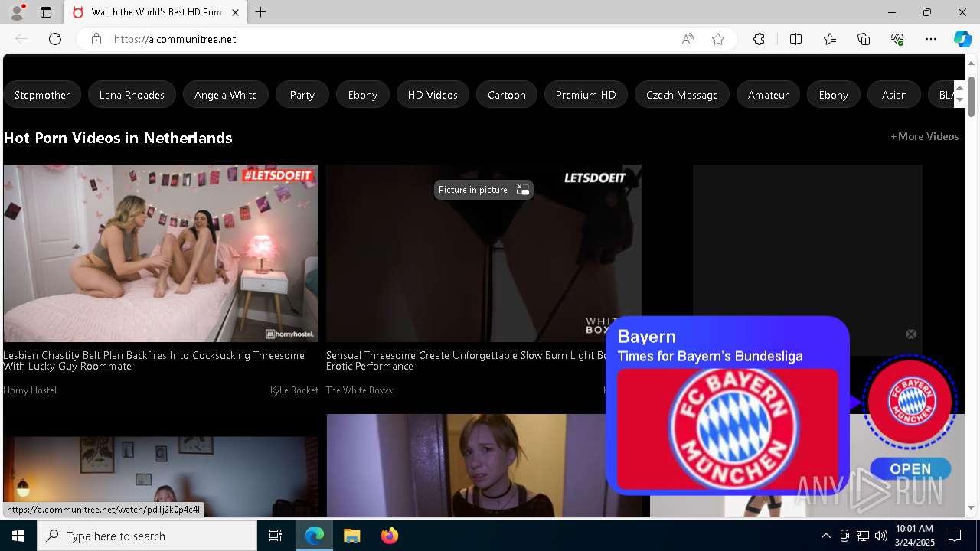The height and width of the screenshot is (551, 980).
Task: Activate the Read aloud icon
Action: pyautogui.click(x=688, y=39)
